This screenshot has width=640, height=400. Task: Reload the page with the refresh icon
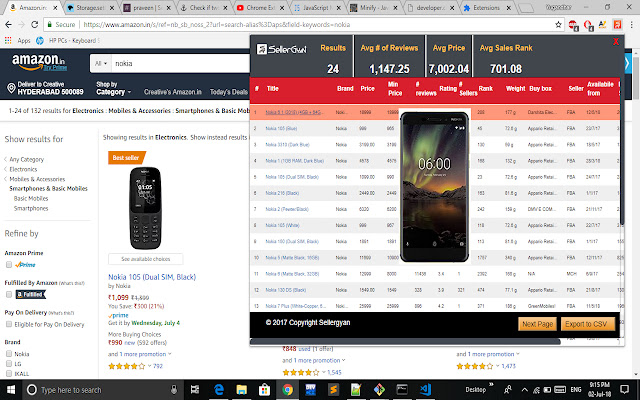coord(35,24)
